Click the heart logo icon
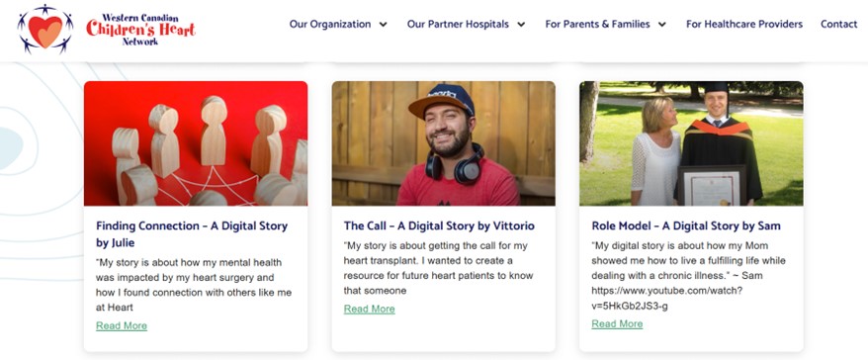 tap(45, 29)
